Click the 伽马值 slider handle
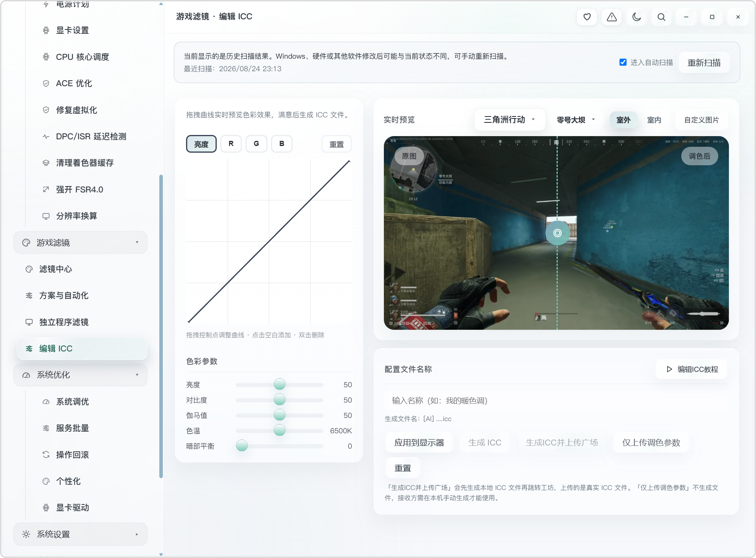The height and width of the screenshot is (558, 756). point(280,415)
